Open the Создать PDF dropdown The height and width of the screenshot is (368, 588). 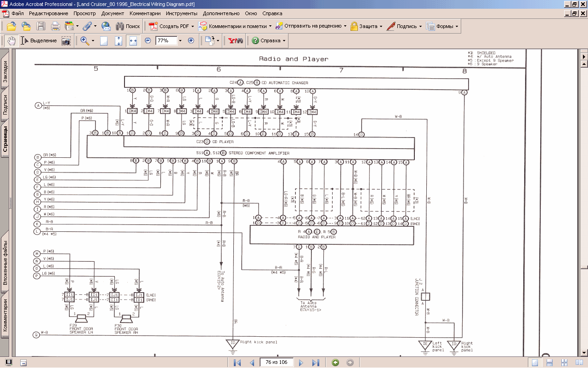tap(171, 26)
